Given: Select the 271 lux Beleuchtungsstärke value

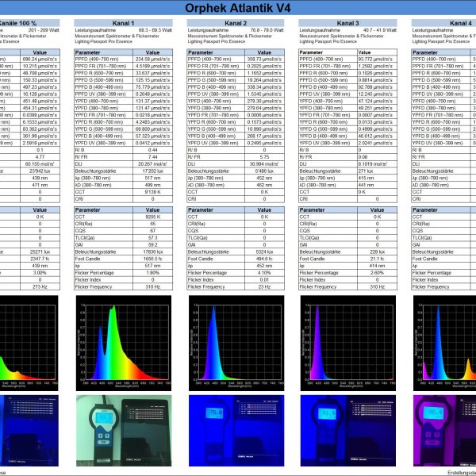Looking at the screenshot, I should click(x=365, y=171).
